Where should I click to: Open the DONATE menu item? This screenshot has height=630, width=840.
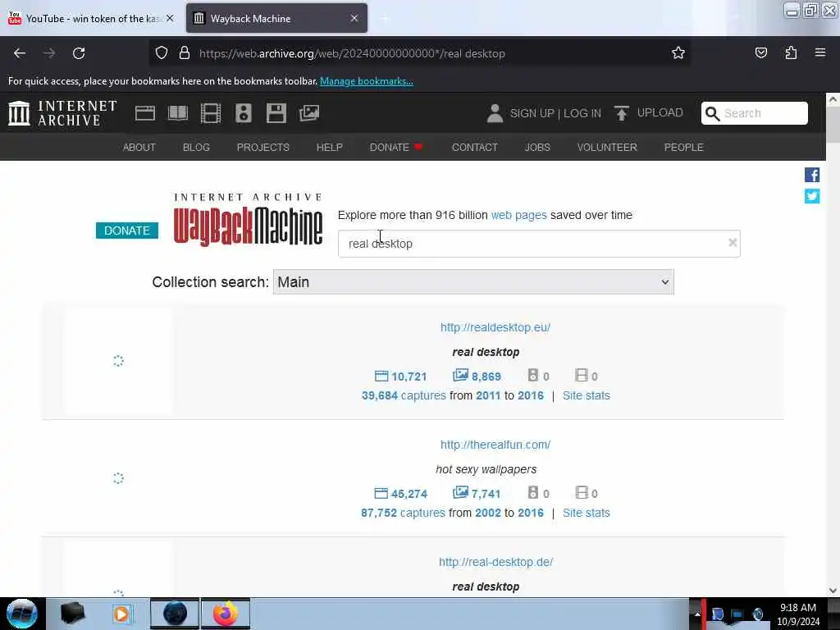pyautogui.click(x=396, y=148)
